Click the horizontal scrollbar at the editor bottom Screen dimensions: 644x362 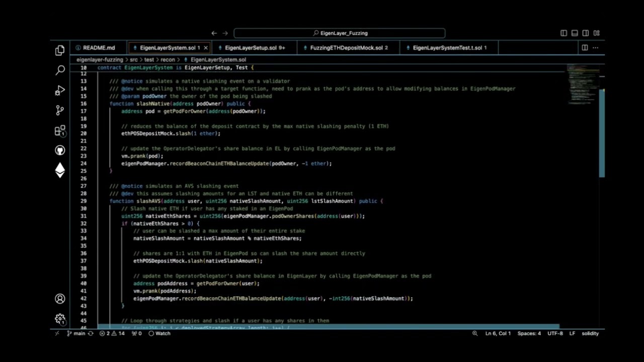pos(329,327)
